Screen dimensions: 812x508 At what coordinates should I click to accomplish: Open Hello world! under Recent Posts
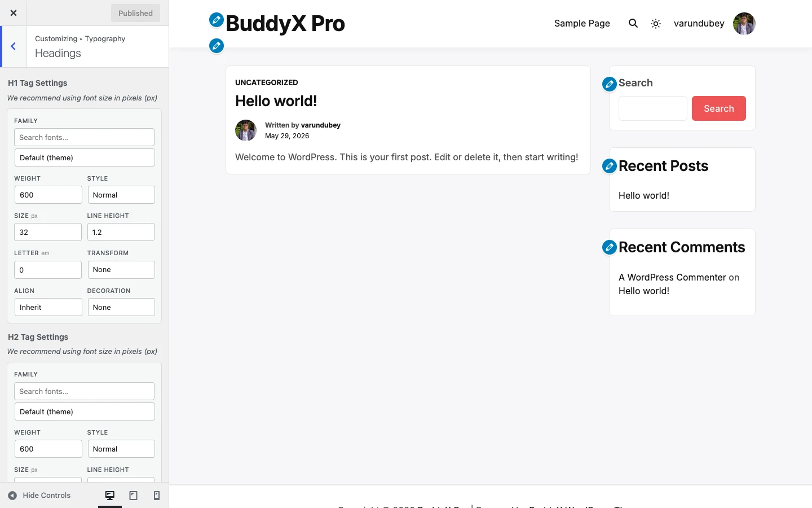[644, 195]
